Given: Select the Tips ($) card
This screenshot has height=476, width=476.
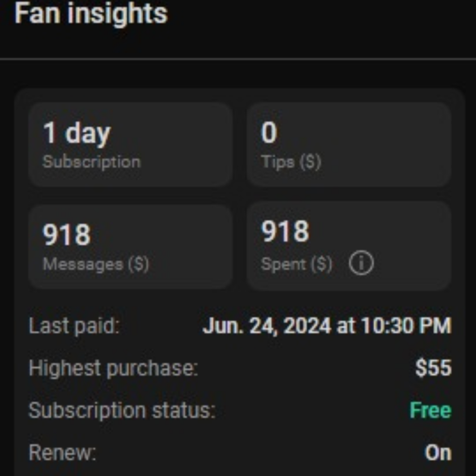Looking at the screenshot, I should (x=349, y=145).
